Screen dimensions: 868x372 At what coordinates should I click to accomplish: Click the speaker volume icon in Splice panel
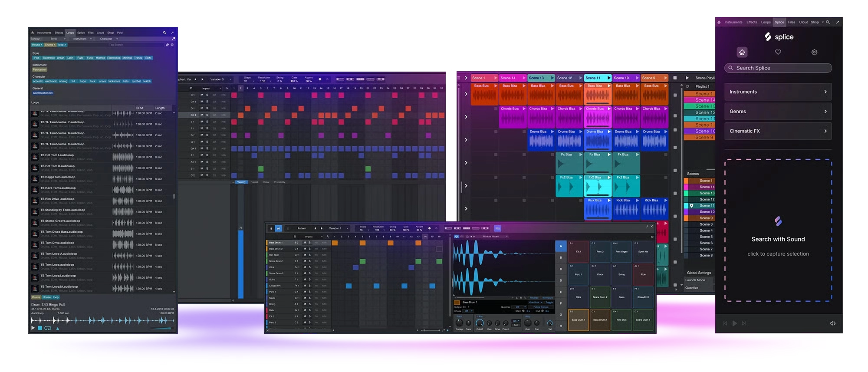[x=832, y=323]
